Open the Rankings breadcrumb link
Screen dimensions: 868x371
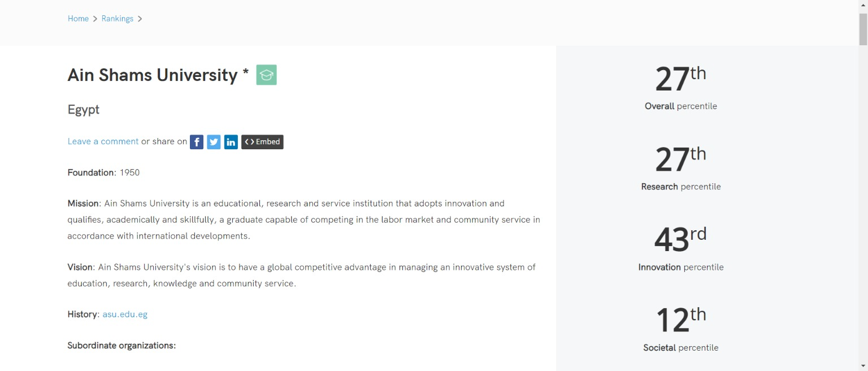click(118, 19)
